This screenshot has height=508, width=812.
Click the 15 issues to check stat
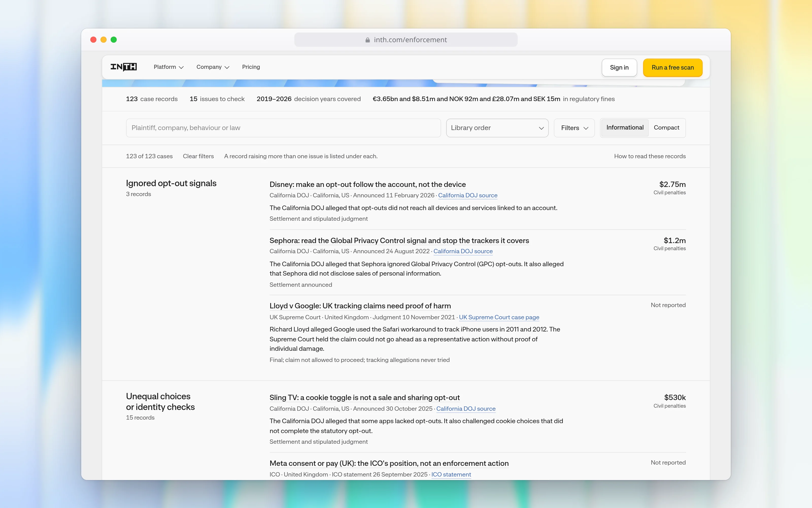(x=217, y=99)
